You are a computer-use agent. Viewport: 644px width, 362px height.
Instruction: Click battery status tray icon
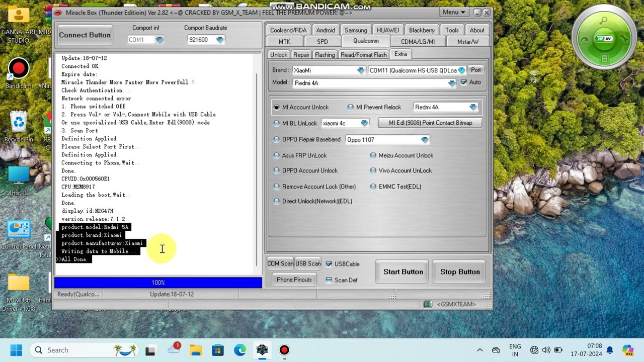point(558,350)
